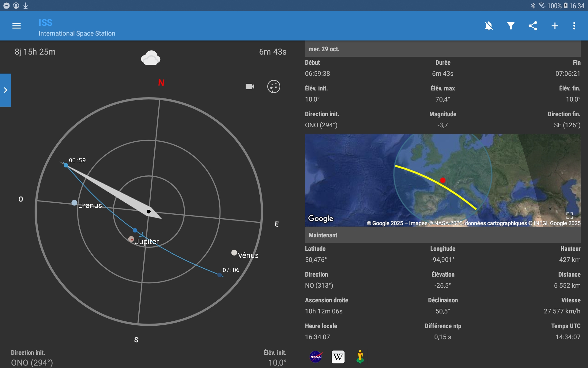Tap the red observer dot on map

click(x=443, y=180)
